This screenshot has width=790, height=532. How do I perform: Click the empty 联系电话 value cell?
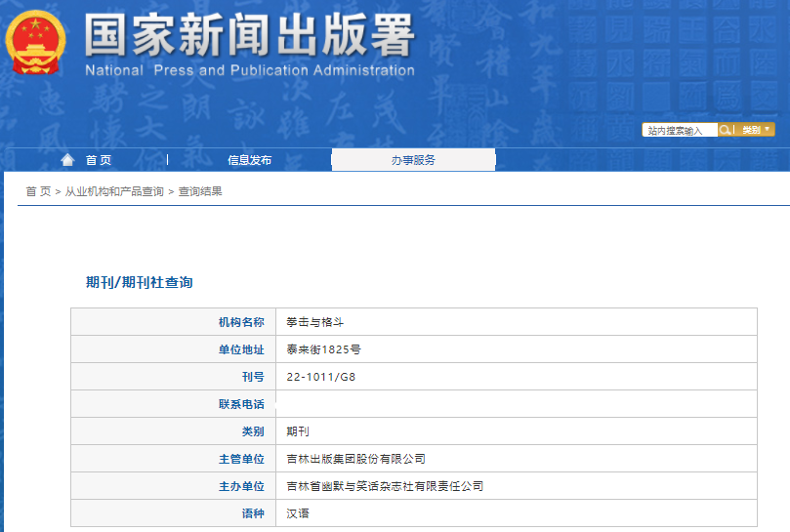516,404
